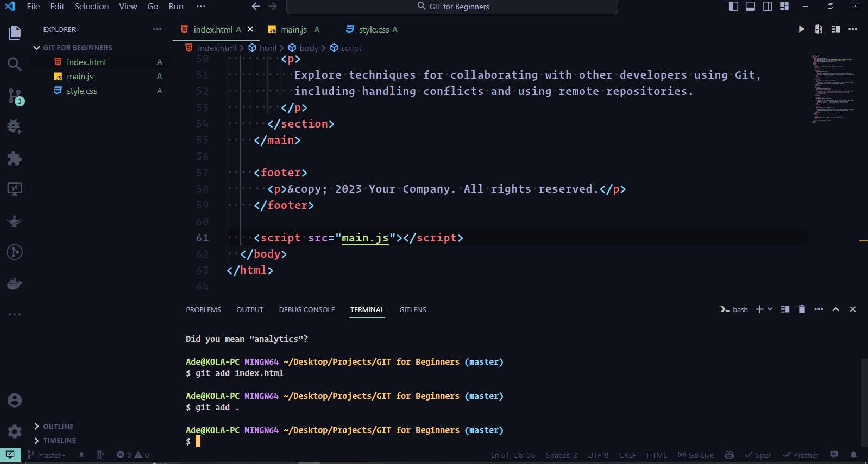Open the Selection menu
This screenshot has width=868, height=464.
[x=91, y=7]
